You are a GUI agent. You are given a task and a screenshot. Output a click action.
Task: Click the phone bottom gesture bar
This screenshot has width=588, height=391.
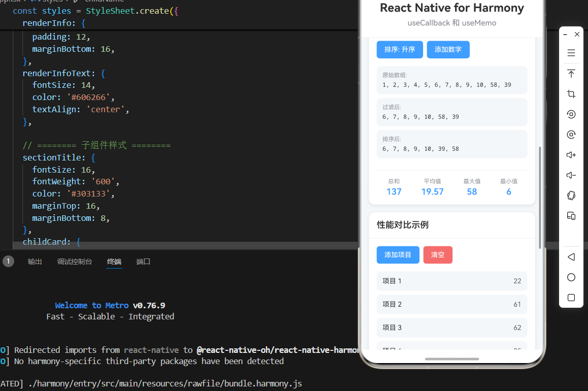coord(452,359)
